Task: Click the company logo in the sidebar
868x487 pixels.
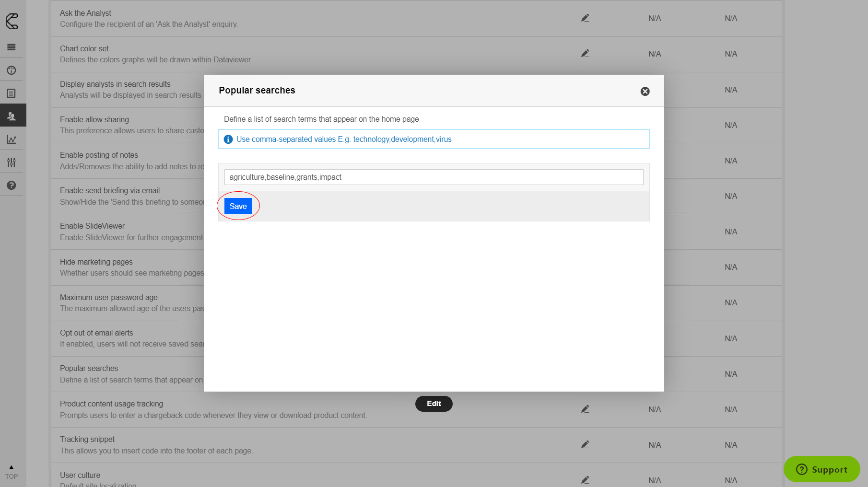Action: coord(12,21)
